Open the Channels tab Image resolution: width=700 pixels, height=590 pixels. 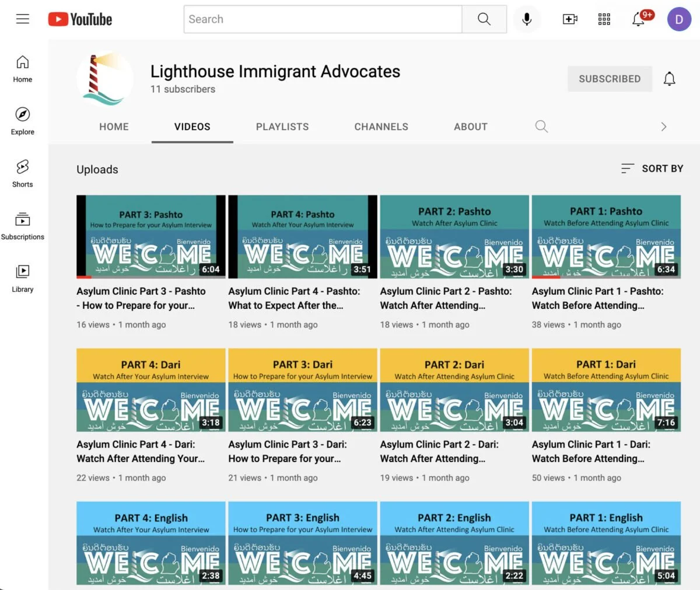pyautogui.click(x=381, y=127)
